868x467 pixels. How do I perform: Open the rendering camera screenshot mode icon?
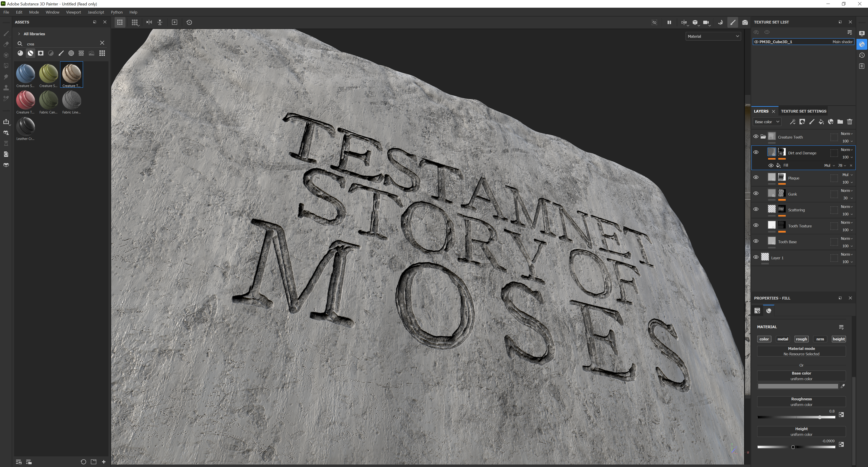[x=745, y=22]
